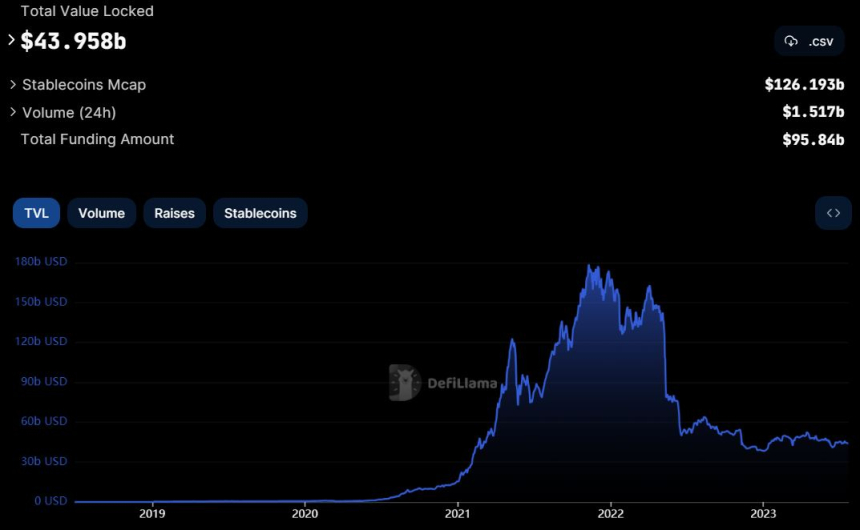Viewport: 860px width, 530px height.
Task: Click the 2023 label on the x-axis
Action: click(x=763, y=513)
